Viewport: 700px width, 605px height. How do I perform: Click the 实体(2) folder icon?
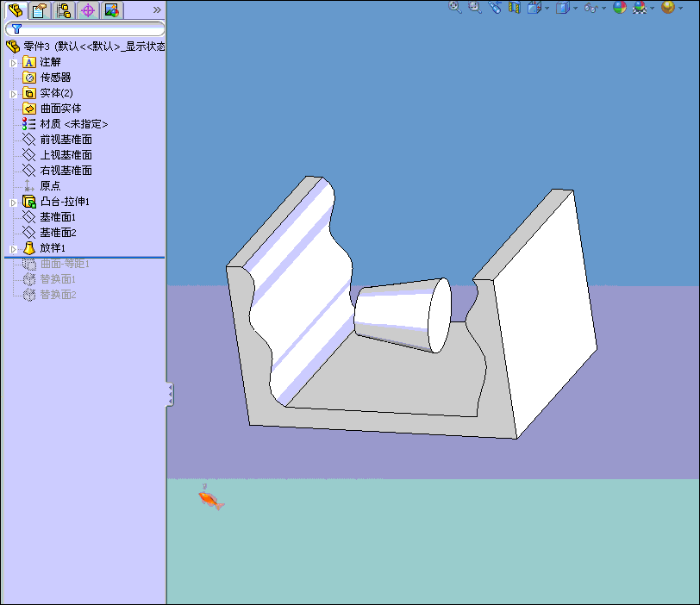[x=29, y=93]
